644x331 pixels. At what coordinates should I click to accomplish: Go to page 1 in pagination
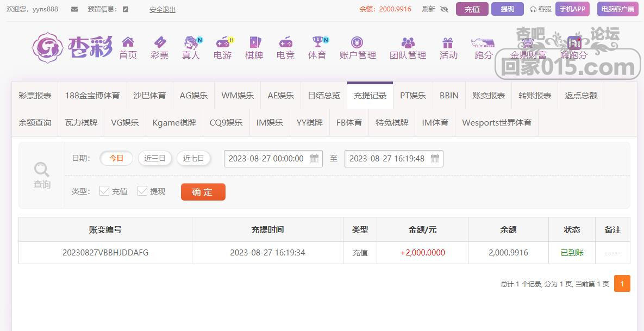click(x=622, y=284)
